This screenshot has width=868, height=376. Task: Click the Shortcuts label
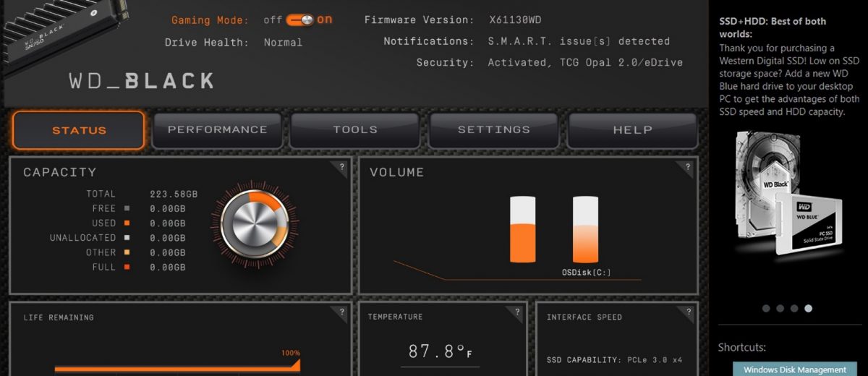tap(741, 348)
